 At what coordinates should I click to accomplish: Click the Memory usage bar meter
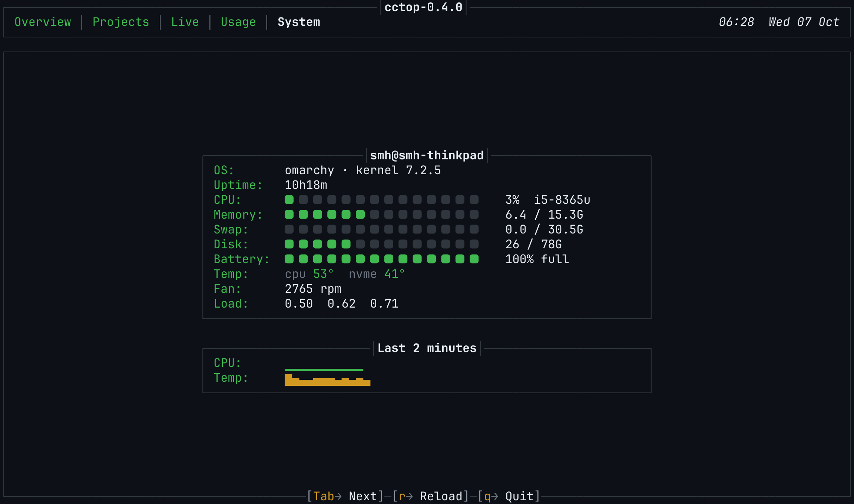click(381, 215)
